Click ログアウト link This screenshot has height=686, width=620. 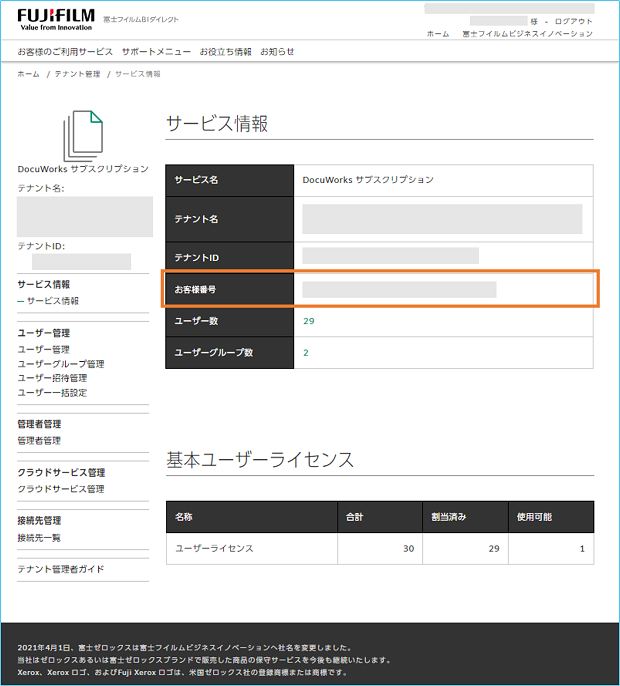tap(574, 21)
